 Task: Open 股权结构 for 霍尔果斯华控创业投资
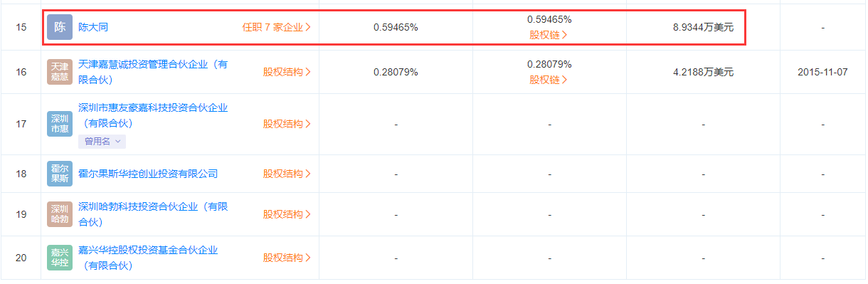pos(287,174)
